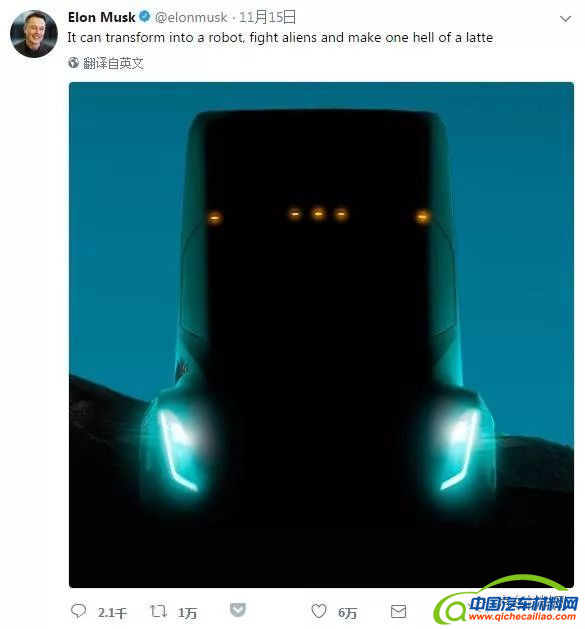Expand the tweet options chevron
This screenshot has height=629, width=585.
pos(565,18)
